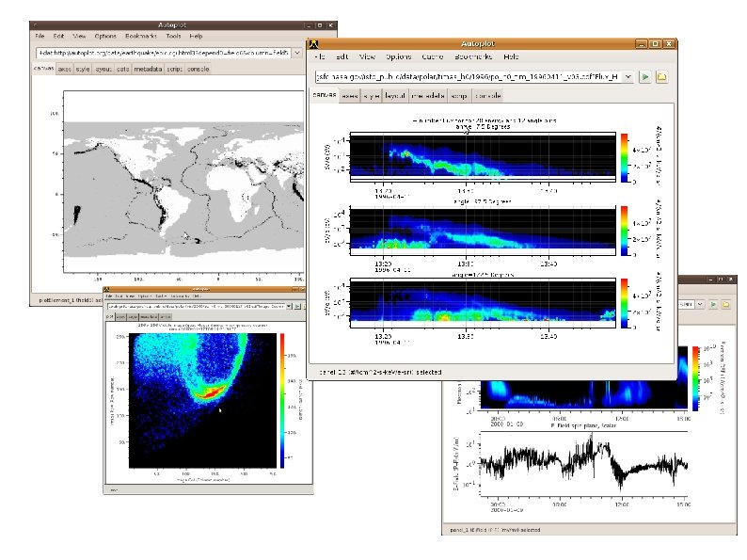This screenshot has width=747, height=560.
Task: Open File menu in the small lower-left window
Action: 109,296
